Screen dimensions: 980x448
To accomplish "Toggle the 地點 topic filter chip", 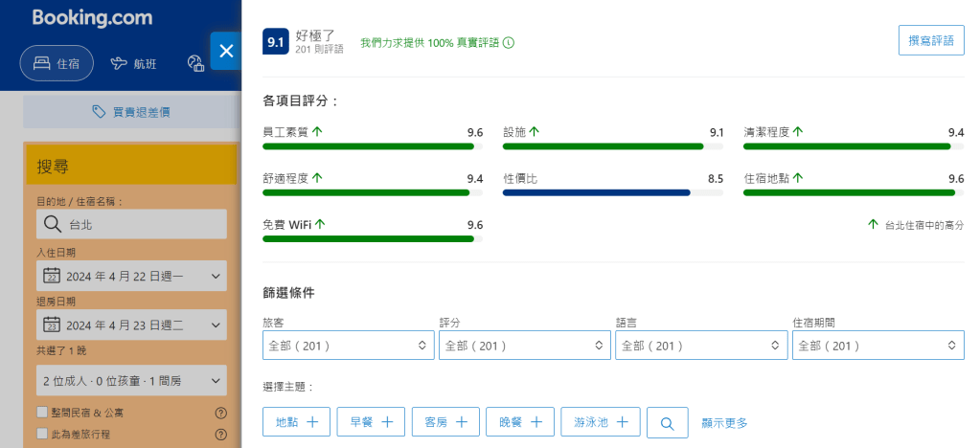I will click(296, 422).
